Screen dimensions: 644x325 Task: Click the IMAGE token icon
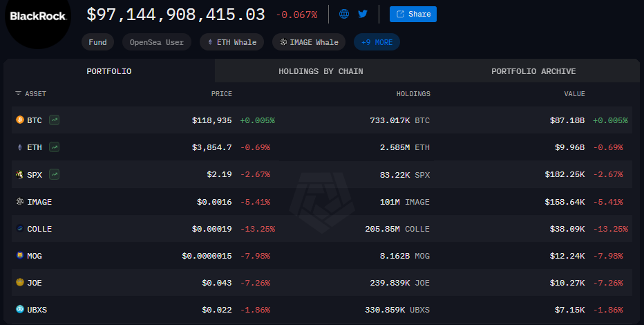20,201
